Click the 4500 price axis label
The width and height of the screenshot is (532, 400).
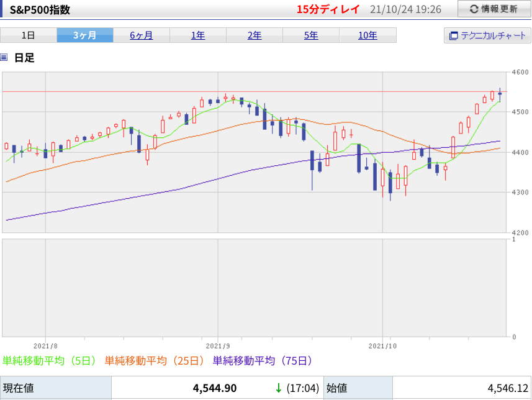[x=520, y=112]
